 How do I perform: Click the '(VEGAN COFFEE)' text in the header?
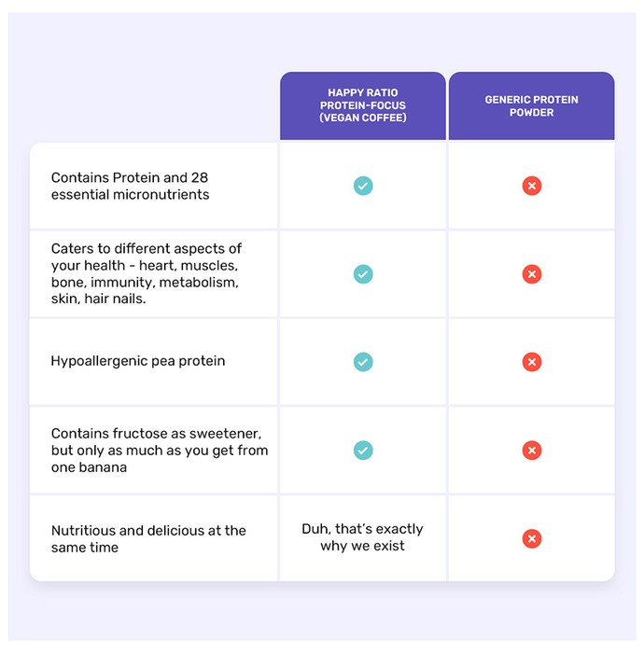click(363, 118)
